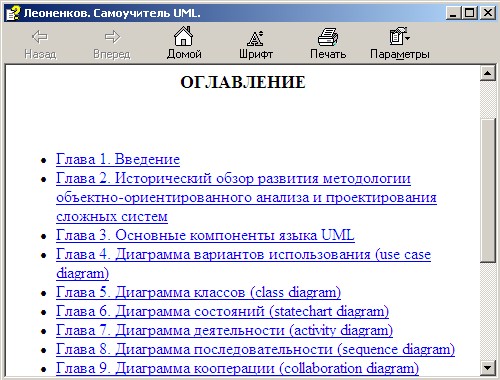Open Глава 3 UML components link

click(x=205, y=235)
